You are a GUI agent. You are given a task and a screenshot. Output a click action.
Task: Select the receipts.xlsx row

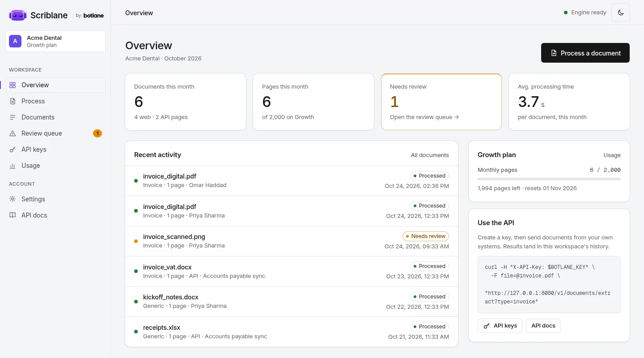coord(292,332)
